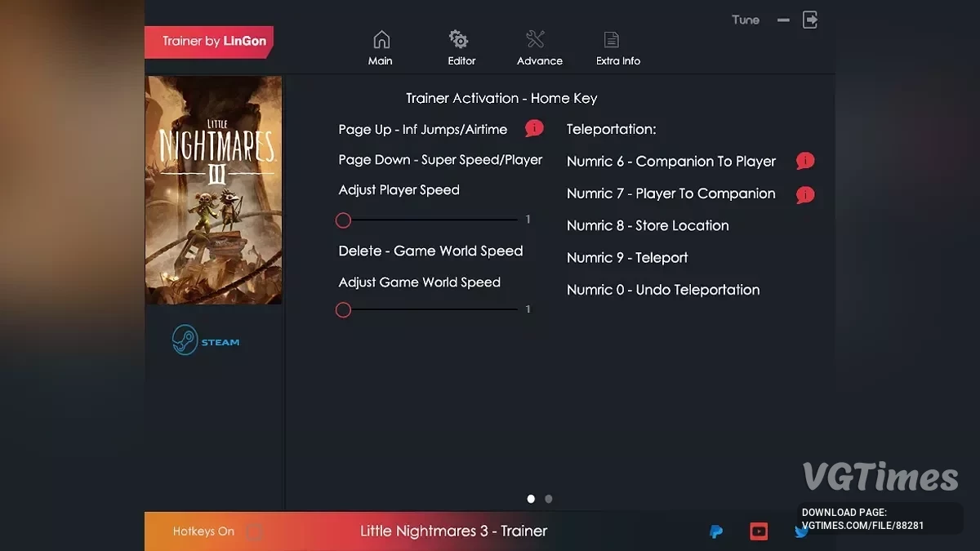Click the Tune button
This screenshot has height=551, width=980.
pyautogui.click(x=745, y=20)
